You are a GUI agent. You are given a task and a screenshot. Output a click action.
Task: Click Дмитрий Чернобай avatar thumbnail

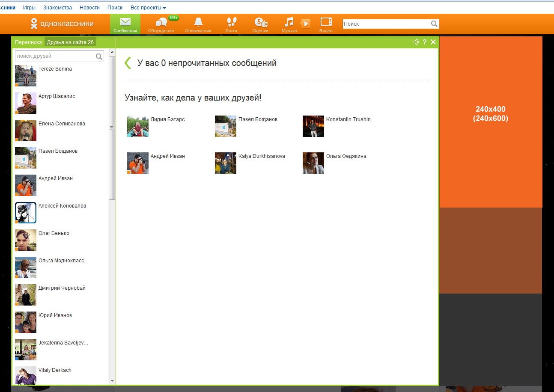coord(26,295)
